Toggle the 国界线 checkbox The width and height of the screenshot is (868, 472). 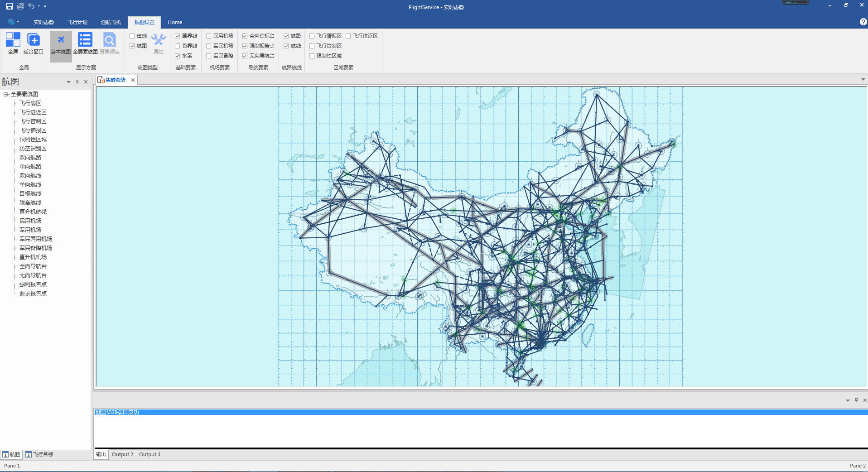178,36
